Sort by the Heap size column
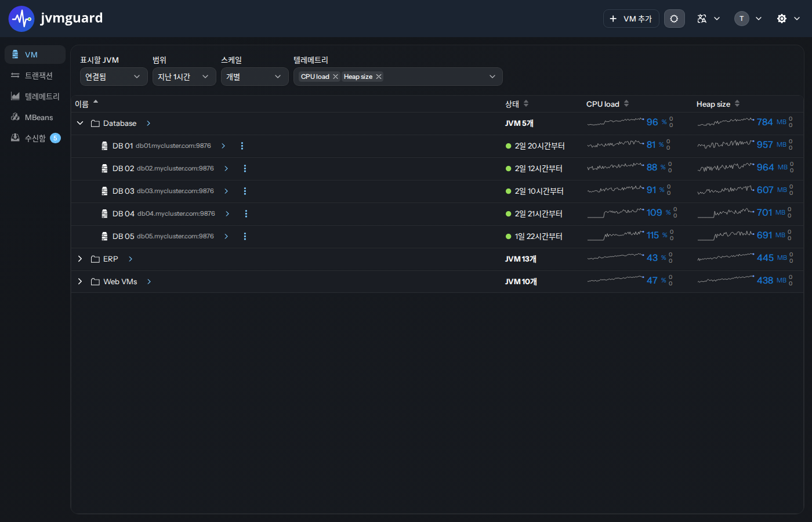The height and width of the screenshot is (522, 812). point(718,104)
